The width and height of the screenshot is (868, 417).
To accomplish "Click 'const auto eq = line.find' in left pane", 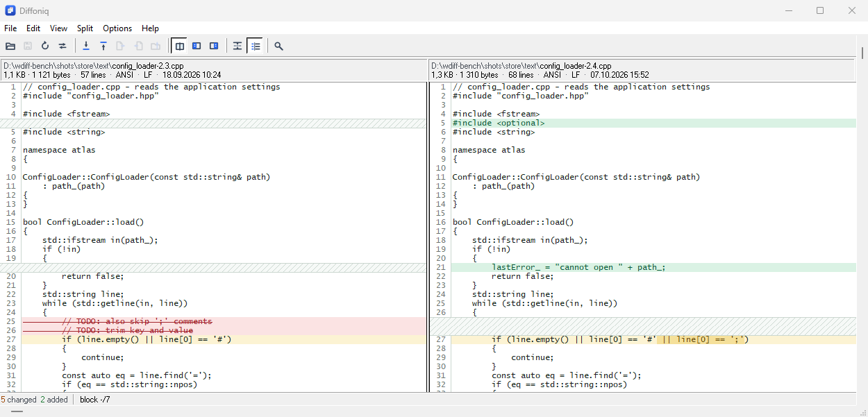I will [137, 375].
